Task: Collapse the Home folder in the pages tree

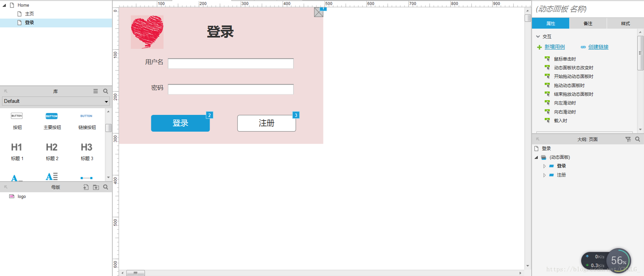Action: pos(4,5)
